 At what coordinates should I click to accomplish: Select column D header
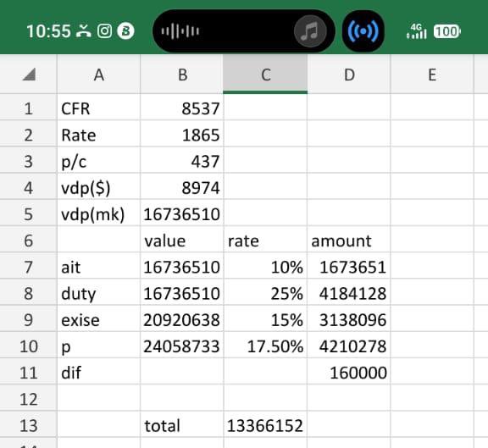click(349, 75)
